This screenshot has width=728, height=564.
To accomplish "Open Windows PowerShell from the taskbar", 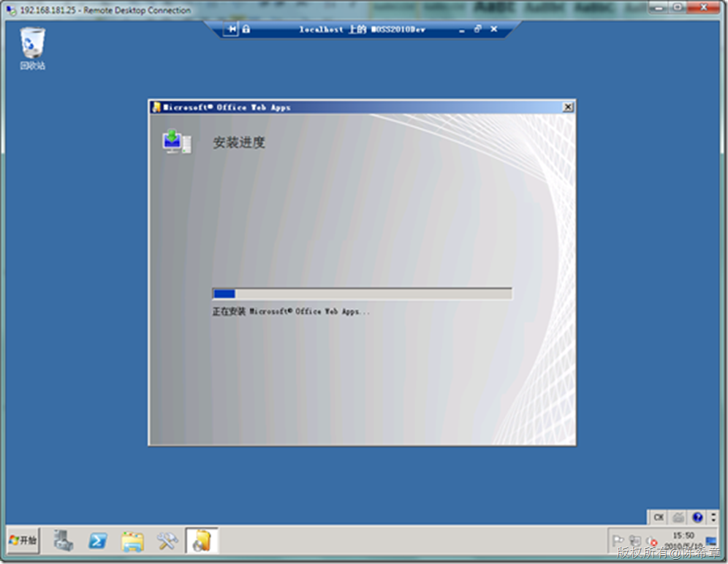I will tap(97, 541).
